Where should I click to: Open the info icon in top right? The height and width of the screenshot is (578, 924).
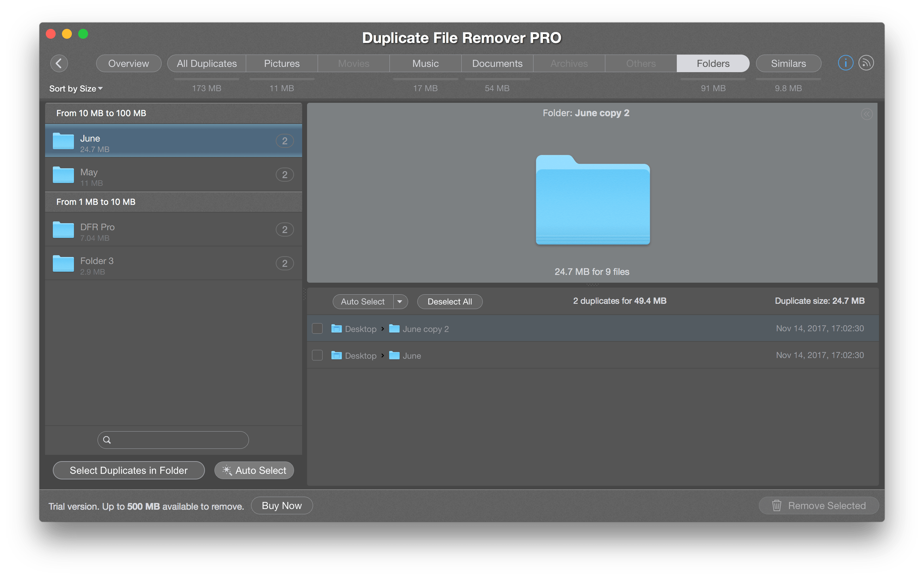coord(845,63)
